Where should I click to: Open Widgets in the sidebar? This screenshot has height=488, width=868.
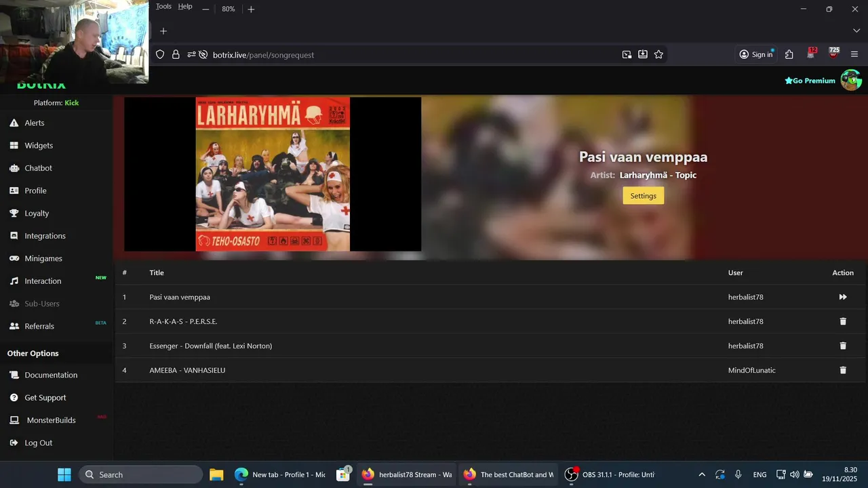39,145
